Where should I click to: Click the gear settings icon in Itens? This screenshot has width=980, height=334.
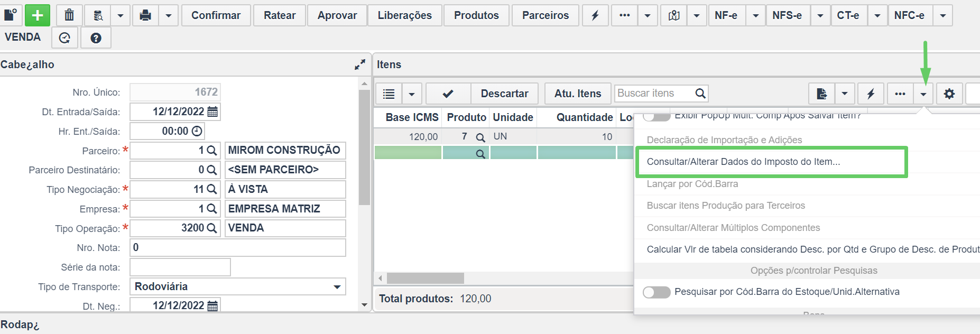pos(949,94)
